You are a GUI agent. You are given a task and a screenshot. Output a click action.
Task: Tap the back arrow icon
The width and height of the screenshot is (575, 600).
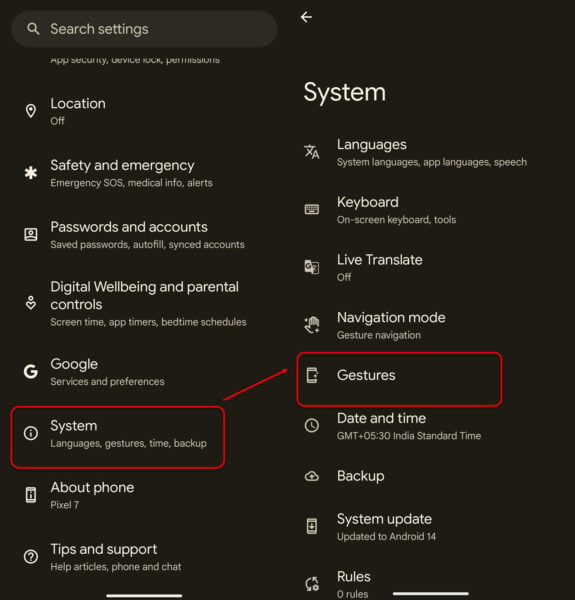click(x=306, y=17)
